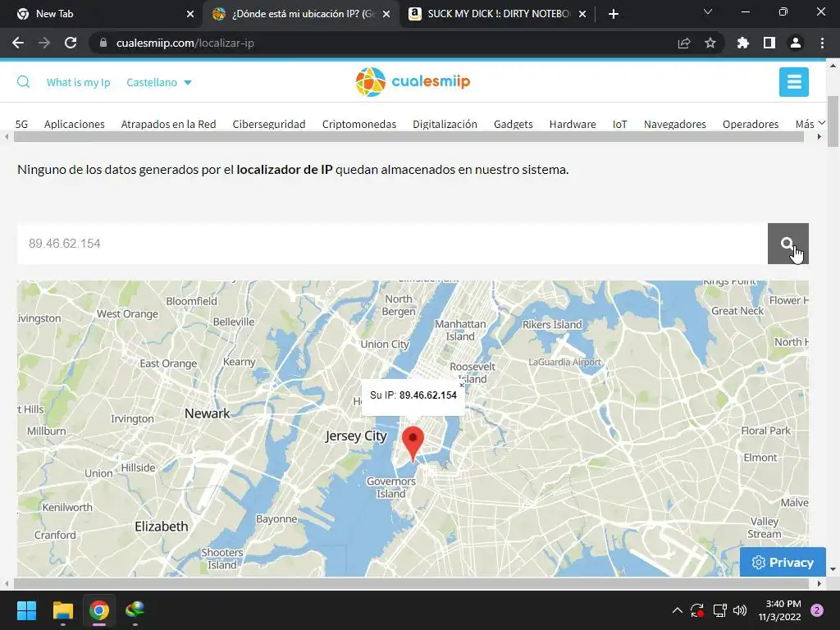This screenshot has height=630, width=840.
Task: Click the site lock icon in the address bar
Action: click(103, 43)
